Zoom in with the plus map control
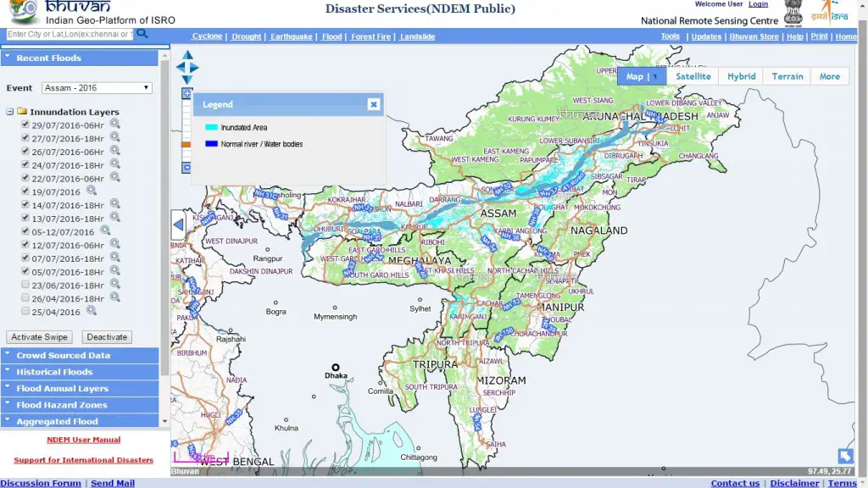Screen dimensions: 868x488 [186, 93]
